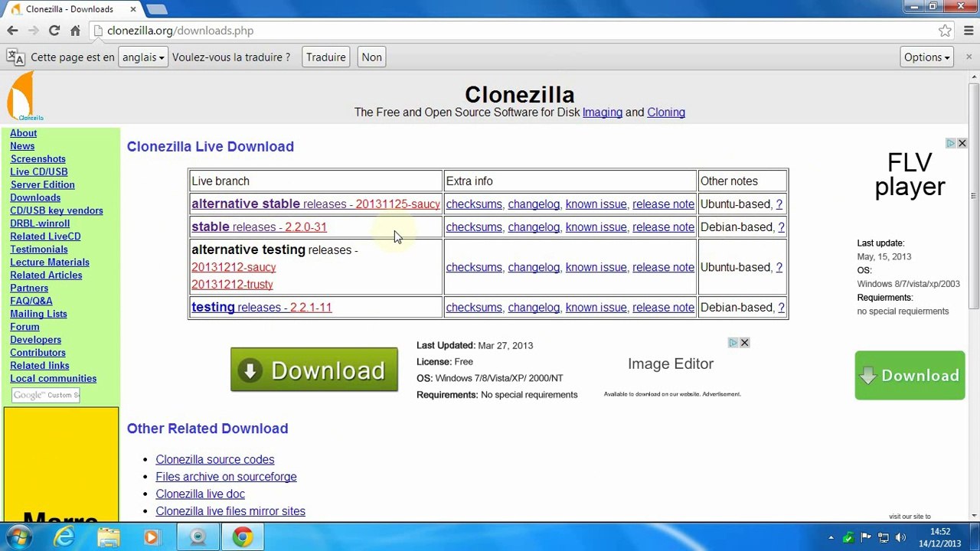Follow the Cloning link in the tagline
This screenshot has width=980, height=551.
pyautogui.click(x=666, y=112)
